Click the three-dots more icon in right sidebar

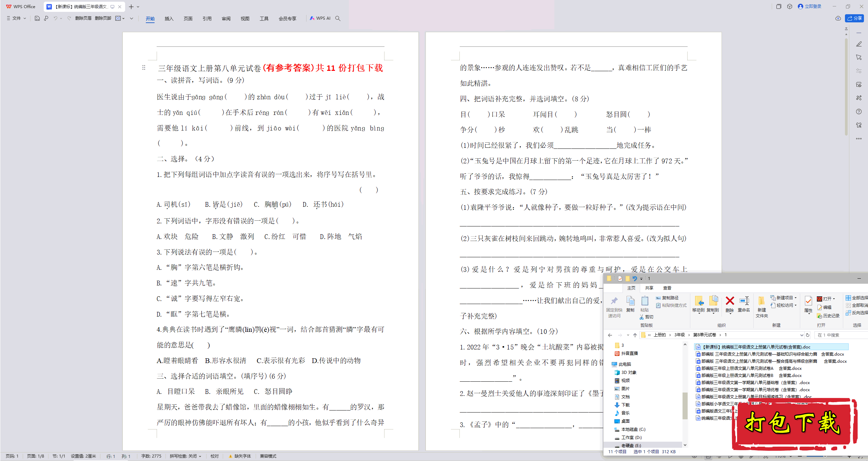point(859,139)
